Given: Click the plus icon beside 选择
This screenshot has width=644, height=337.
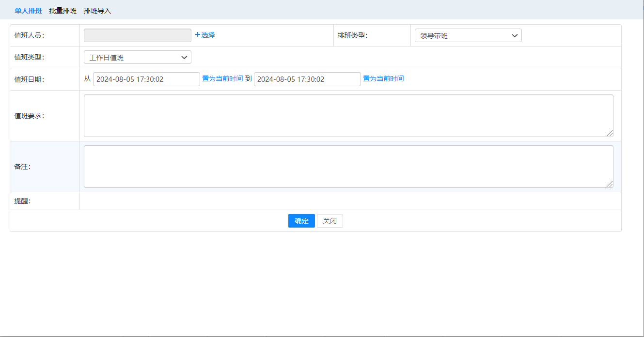Looking at the screenshot, I should (x=197, y=35).
